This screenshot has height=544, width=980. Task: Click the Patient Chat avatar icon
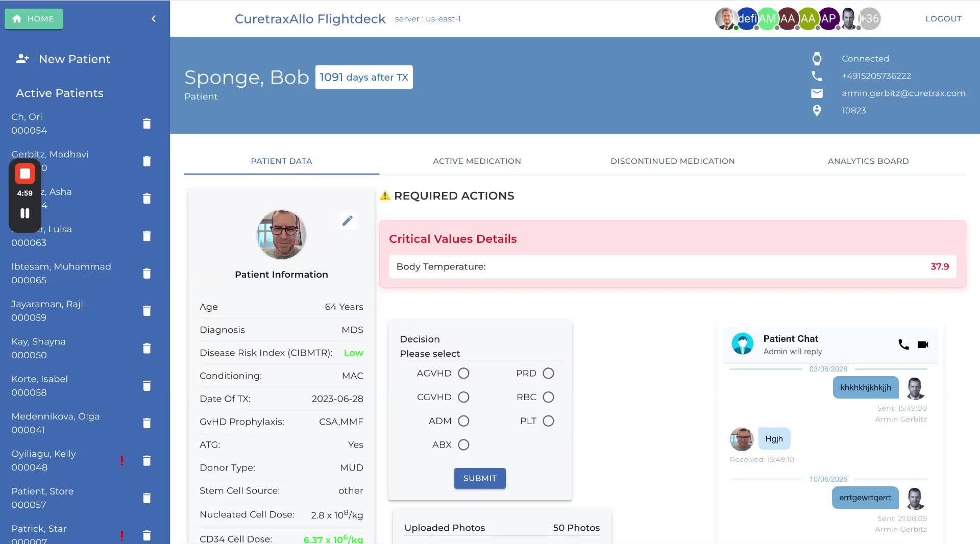[743, 344]
